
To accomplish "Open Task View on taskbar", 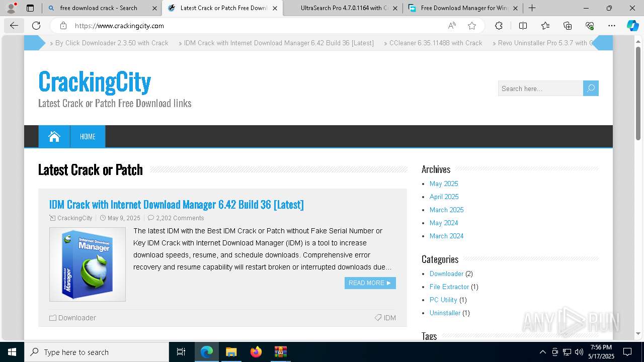I will pyautogui.click(x=181, y=352).
